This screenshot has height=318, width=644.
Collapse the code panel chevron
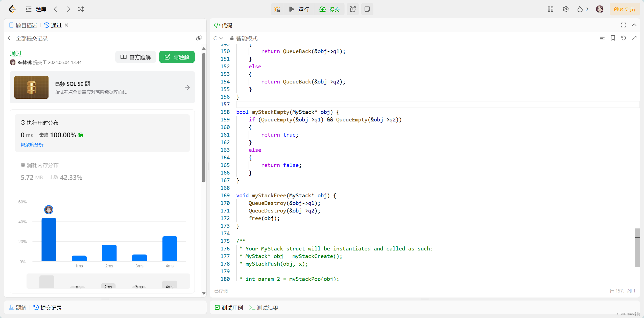click(x=634, y=25)
